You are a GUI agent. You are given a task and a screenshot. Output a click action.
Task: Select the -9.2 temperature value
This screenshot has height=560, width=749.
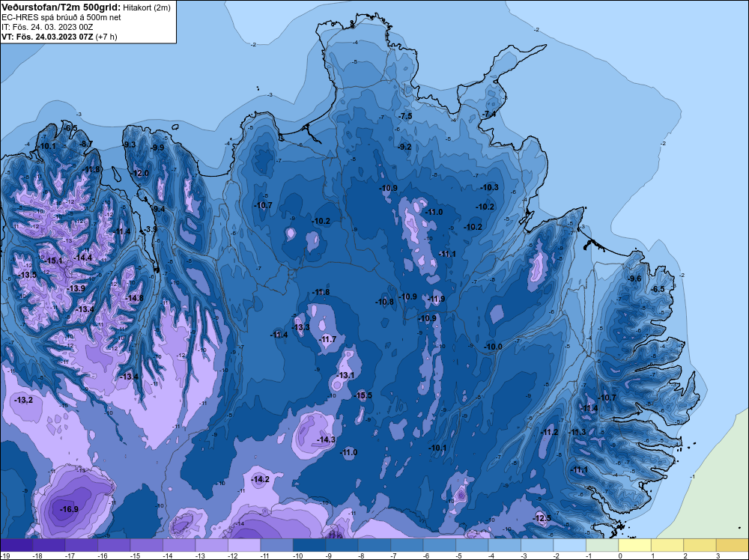404,147
